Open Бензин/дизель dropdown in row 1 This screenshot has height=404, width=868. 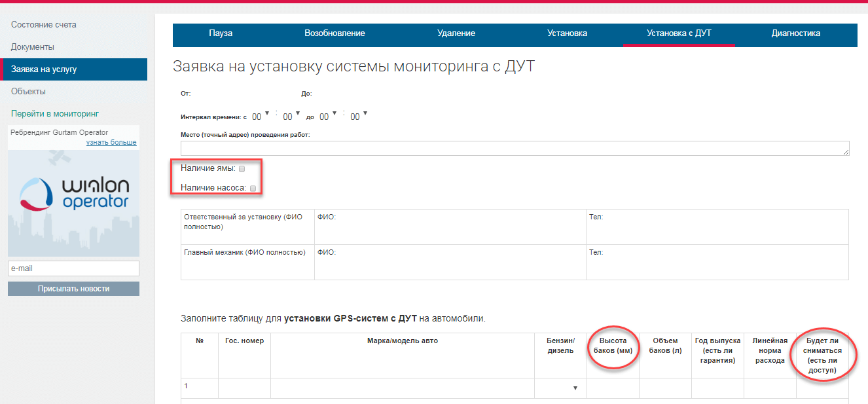coord(560,388)
